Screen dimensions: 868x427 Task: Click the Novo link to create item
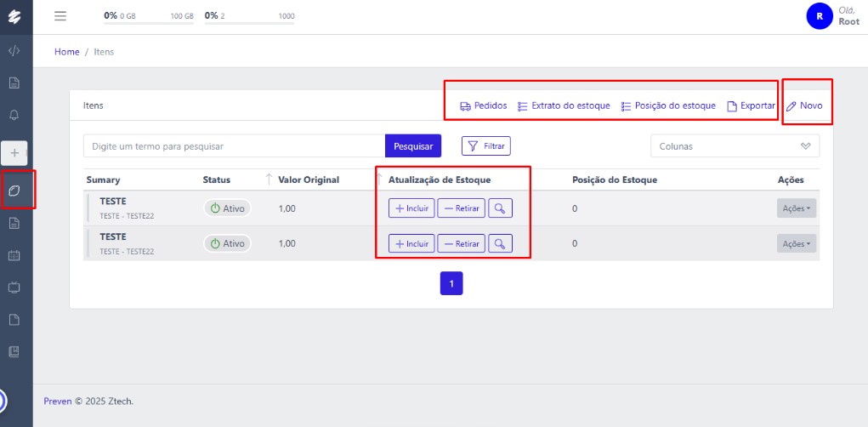point(804,106)
